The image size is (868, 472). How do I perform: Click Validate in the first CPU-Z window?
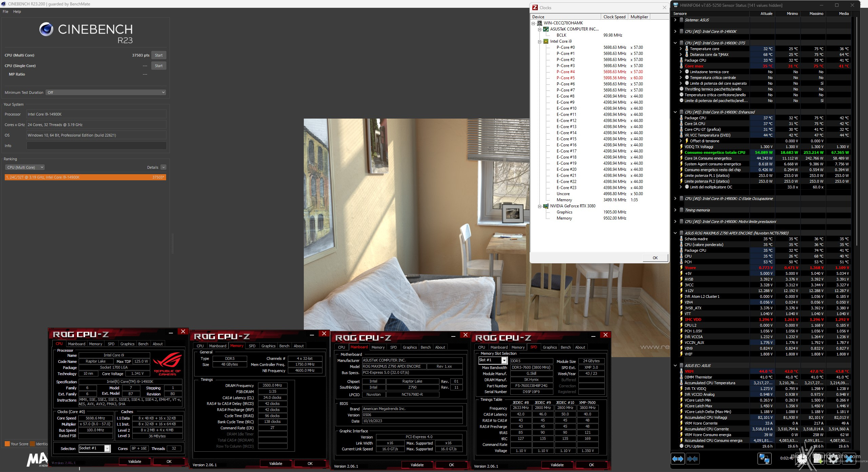[135, 461]
